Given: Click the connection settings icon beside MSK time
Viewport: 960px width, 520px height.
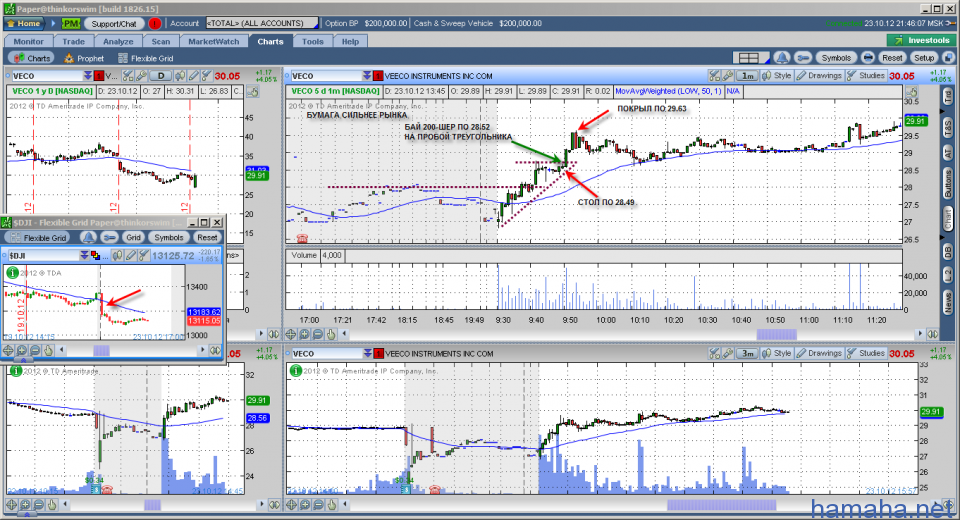Looking at the screenshot, I should pos(951,23).
